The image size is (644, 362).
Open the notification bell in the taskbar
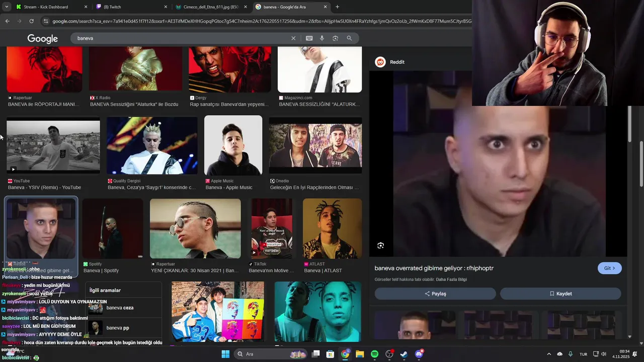(635, 354)
